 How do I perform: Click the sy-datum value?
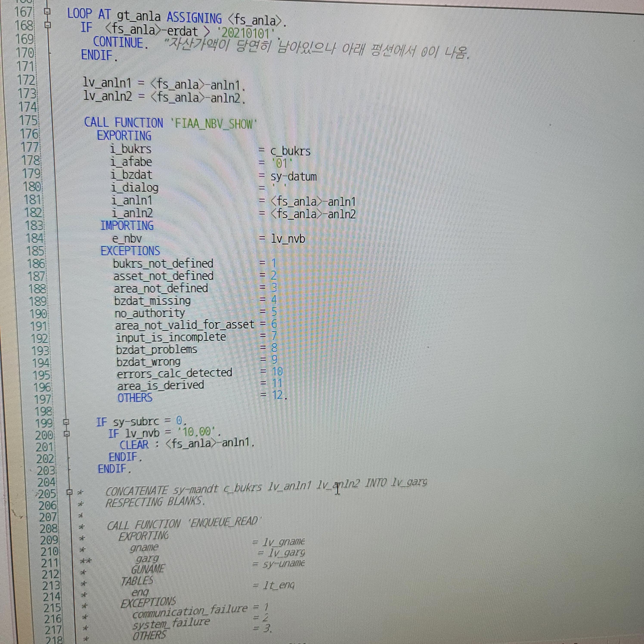tap(293, 177)
